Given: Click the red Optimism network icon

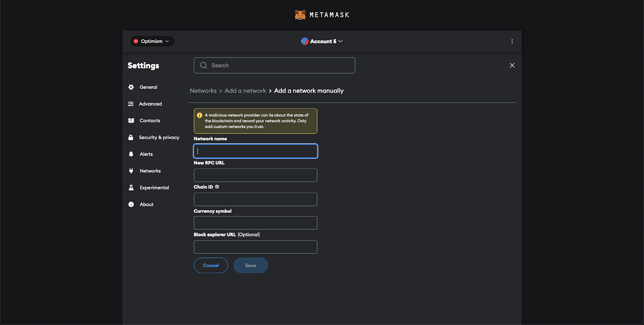Looking at the screenshot, I should pyautogui.click(x=136, y=41).
